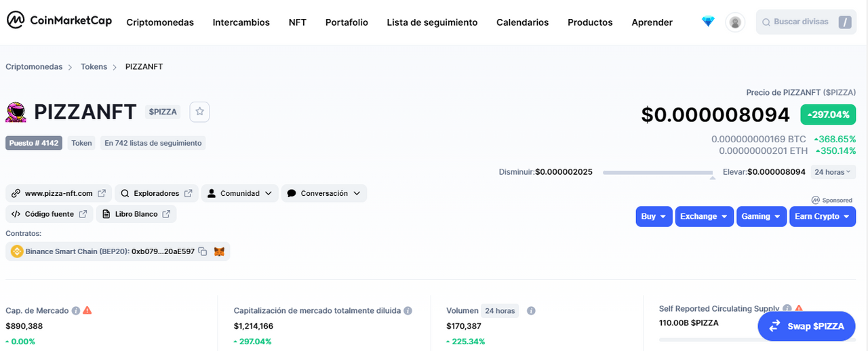Click the Binance Smart Chain contract logo
The height and width of the screenshot is (351, 868).
click(17, 251)
